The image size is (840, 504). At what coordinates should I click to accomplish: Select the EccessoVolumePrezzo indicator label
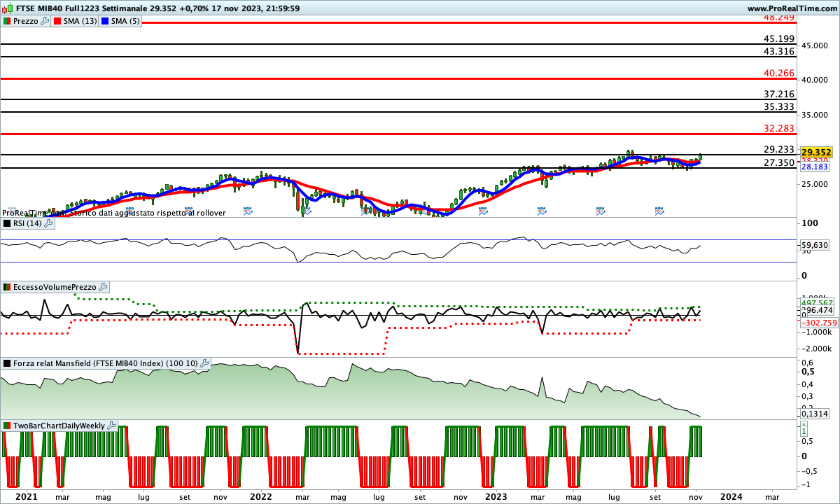pyautogui.click(x=55, y=287)
